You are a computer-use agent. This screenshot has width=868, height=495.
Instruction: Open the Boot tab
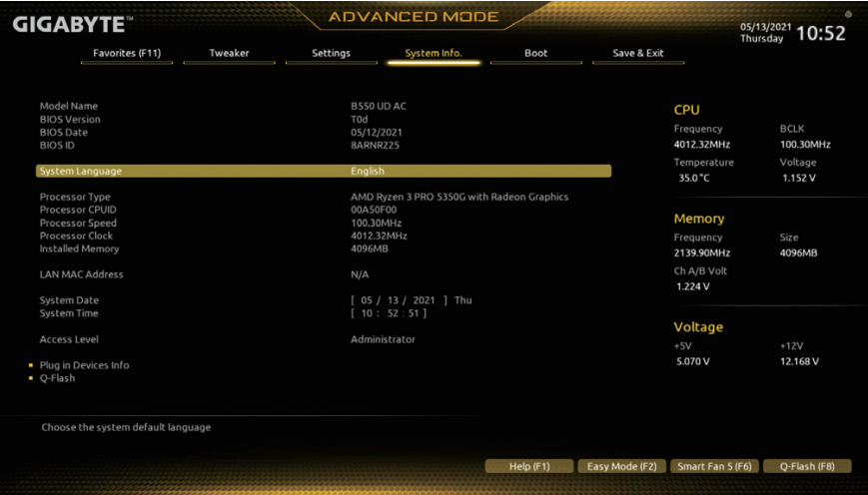tap(536, 53)
